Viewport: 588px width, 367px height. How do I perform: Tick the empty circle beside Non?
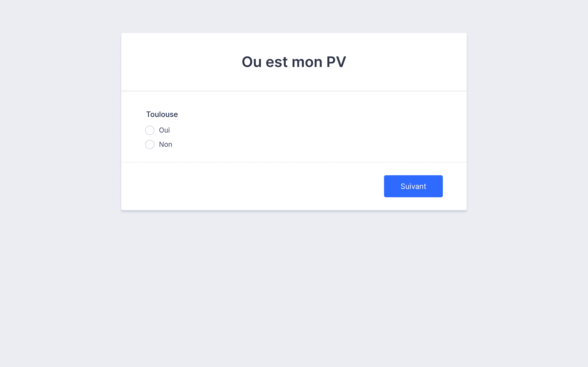[x=150, y=145]
